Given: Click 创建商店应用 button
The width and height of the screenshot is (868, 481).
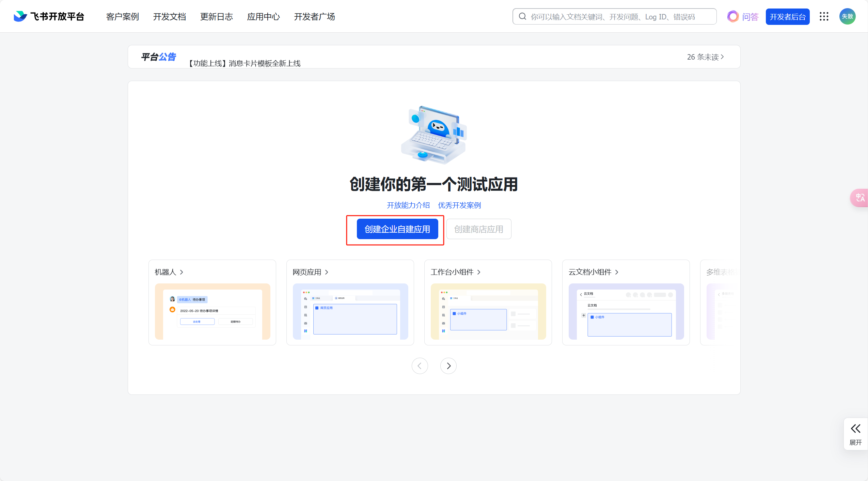Looking at the screenshot, I should (x=478, y=229).
